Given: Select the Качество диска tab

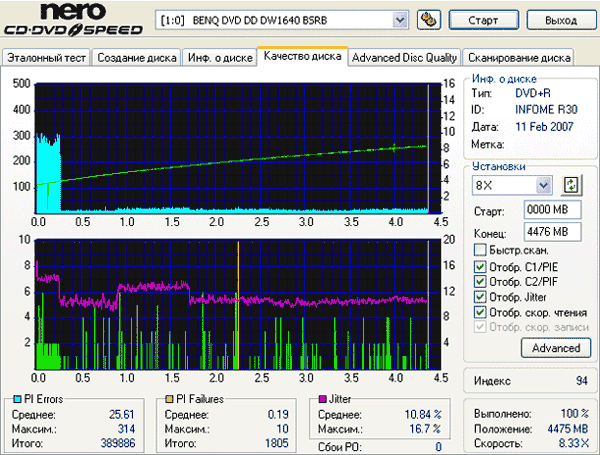Looking at the screenshot, I should [302, 56].
